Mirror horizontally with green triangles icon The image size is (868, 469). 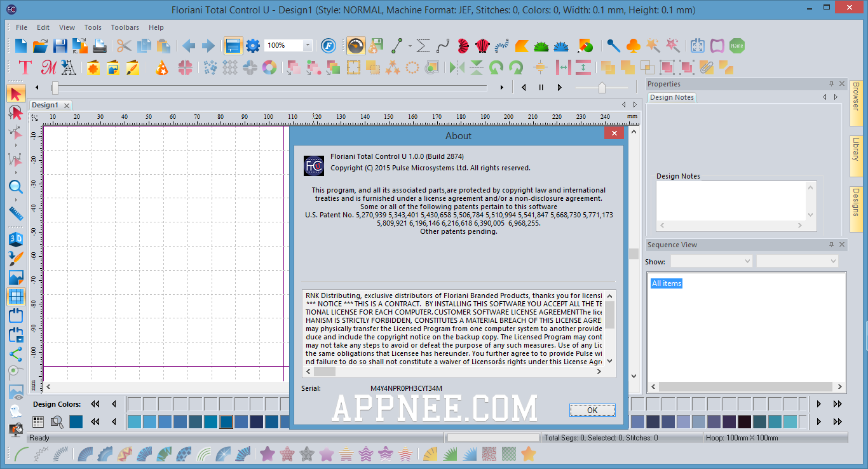pyautogui.click(x=457, y=67)
